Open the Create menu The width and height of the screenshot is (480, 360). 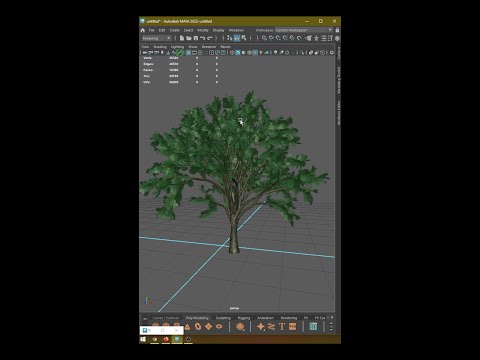tap(174, 30)
